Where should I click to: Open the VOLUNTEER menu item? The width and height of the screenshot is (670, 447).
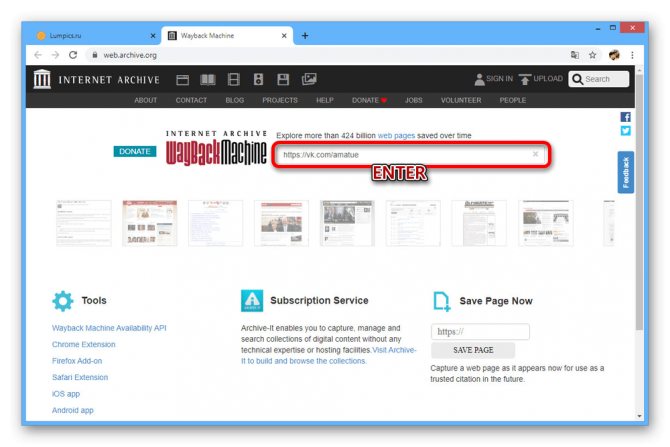pyautogui.click(x=461, y=100)
